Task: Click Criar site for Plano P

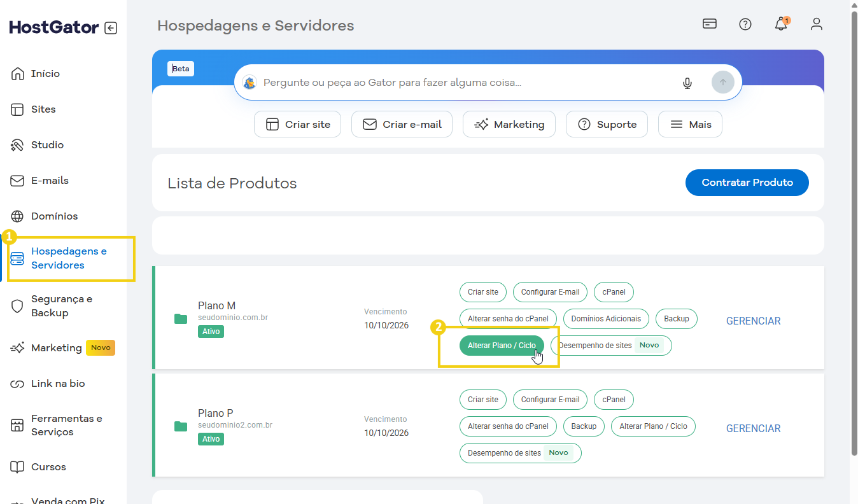Action: [483, 400]
